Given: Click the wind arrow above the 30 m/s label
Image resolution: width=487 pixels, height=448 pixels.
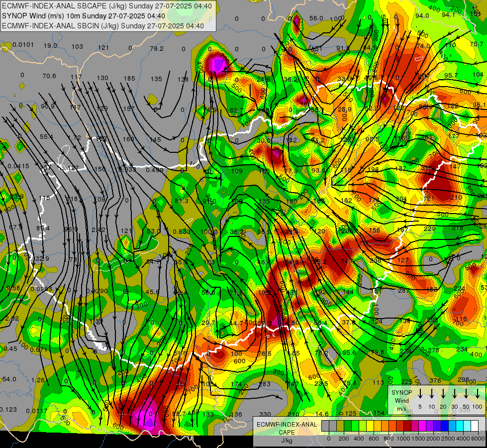Looking at the screenshot, I should 454,393.
